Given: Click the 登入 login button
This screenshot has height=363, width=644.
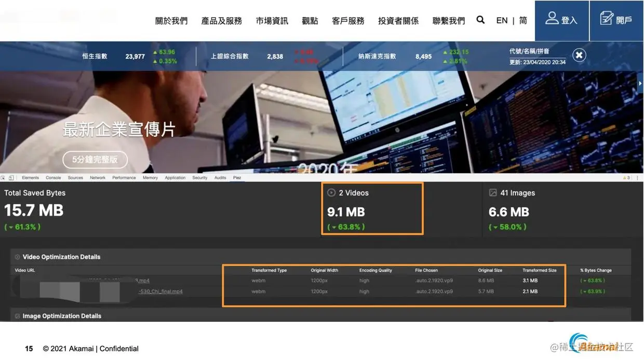Looking at the screenshot, I should point(562,20).
